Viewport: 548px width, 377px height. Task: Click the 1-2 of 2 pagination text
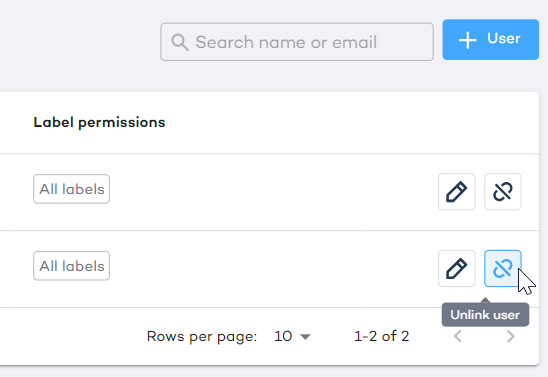point(381,336)
